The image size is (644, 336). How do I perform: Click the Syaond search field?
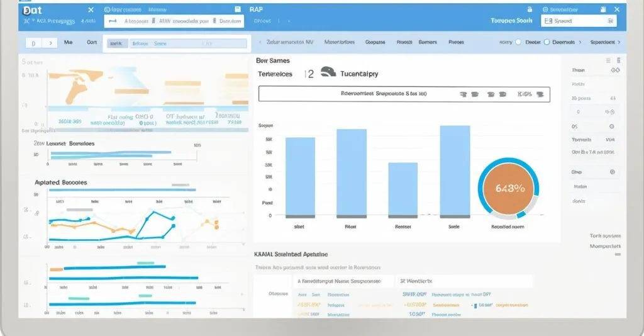click(579, 21)
